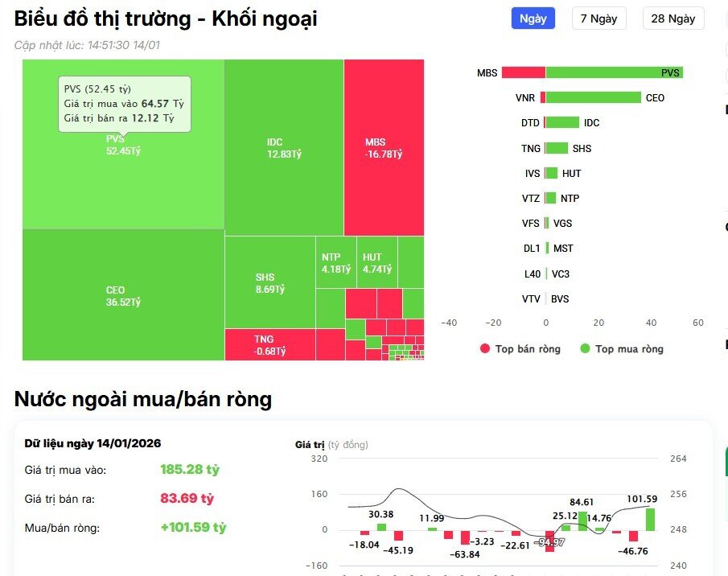The image size is (728, 576).
Task: Switch to the '7 Ngày' view
Action: (598, 18)
